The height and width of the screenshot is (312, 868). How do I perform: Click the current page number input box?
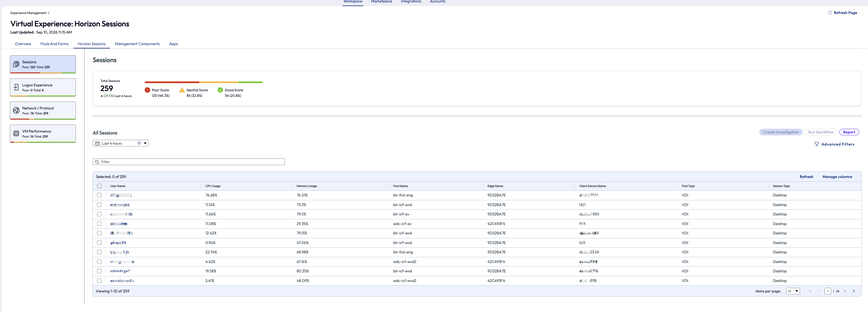pos(828,291)
